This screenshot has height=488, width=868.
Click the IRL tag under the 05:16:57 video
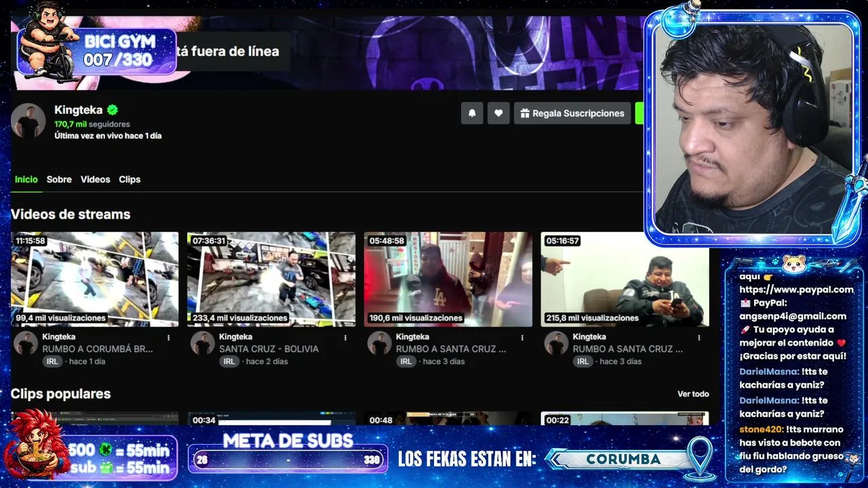tap(583, 362)
